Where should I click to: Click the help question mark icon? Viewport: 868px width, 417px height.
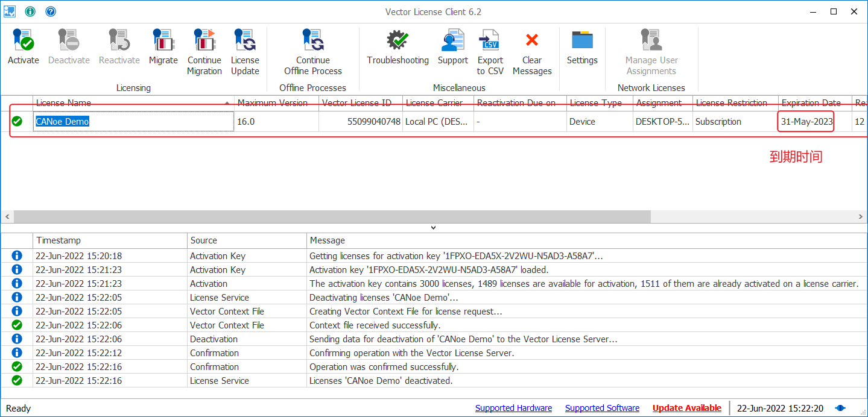coord(51,11)
